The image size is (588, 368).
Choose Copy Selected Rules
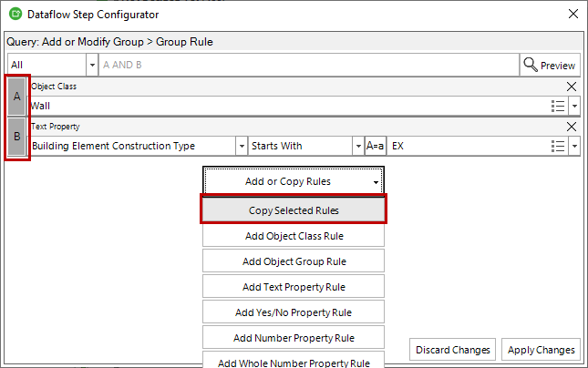click(294, 210)
